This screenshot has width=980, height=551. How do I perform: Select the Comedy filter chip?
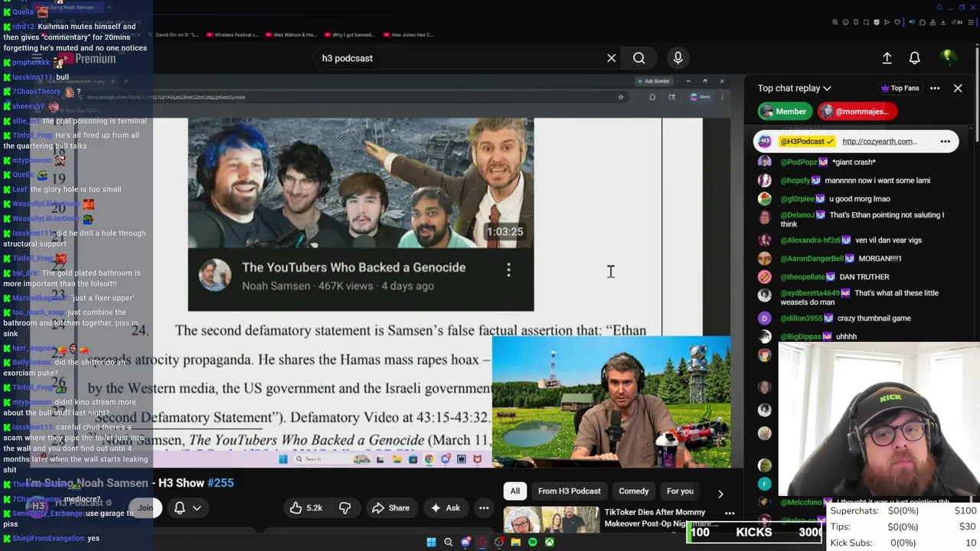point(633,491)
